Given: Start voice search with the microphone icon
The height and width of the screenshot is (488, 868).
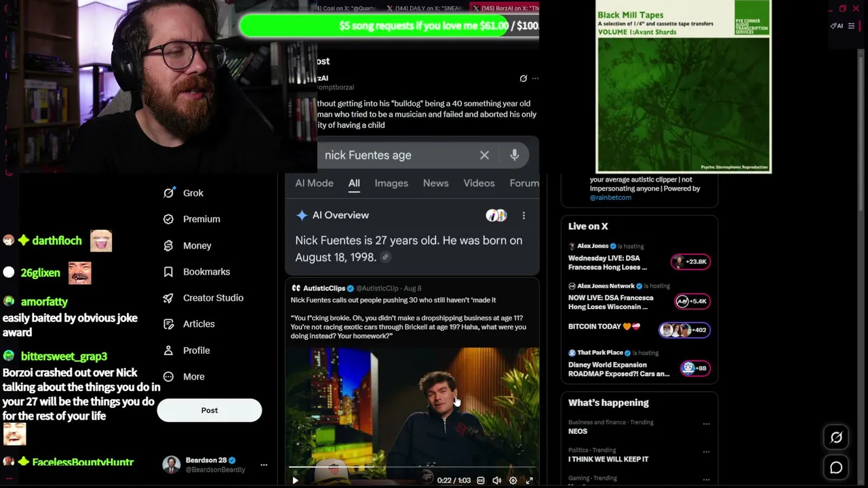Looking at the screenshot, I should coord(515,155).
